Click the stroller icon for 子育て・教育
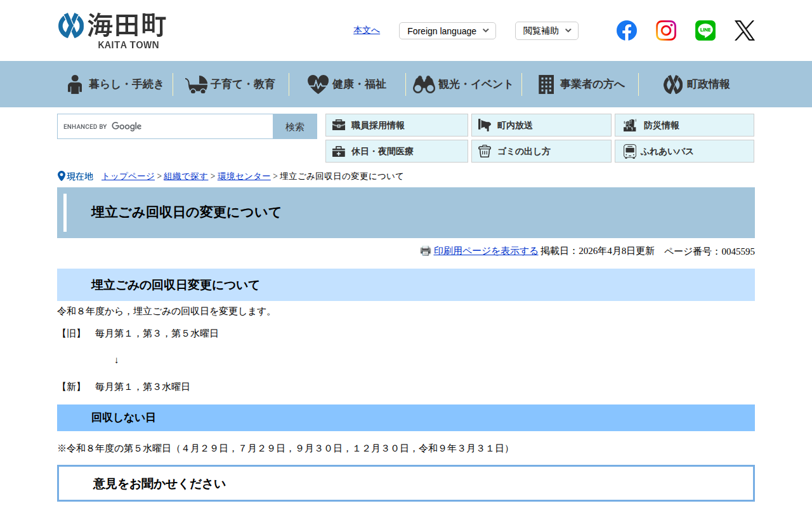 point(197,84)
